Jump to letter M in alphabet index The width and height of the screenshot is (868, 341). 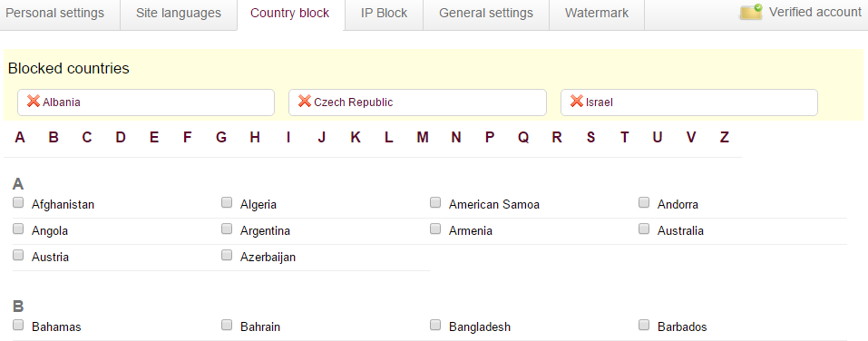pyautogui.click(x=423, y=137)
